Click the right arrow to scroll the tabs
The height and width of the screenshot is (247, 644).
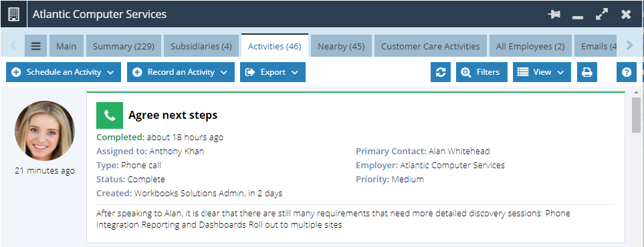pyautogui.click(x=630, y=45)
